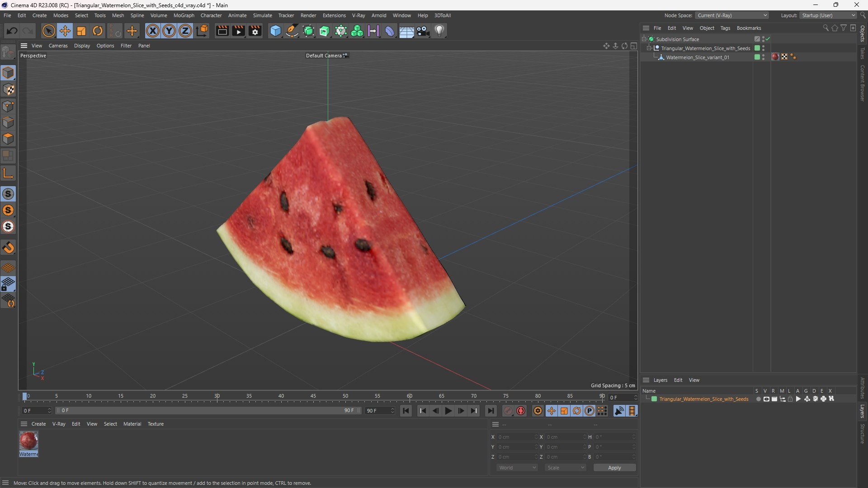868x488 pixels.
Task: Open Edit Render Settings icon
Action: tap(255, 31)
